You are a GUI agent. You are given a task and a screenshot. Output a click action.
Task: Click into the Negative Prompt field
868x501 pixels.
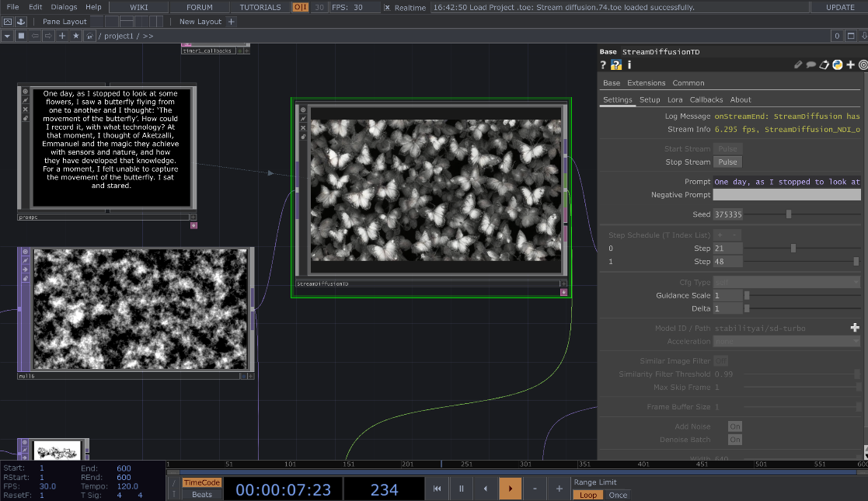(x=786, y=195)
